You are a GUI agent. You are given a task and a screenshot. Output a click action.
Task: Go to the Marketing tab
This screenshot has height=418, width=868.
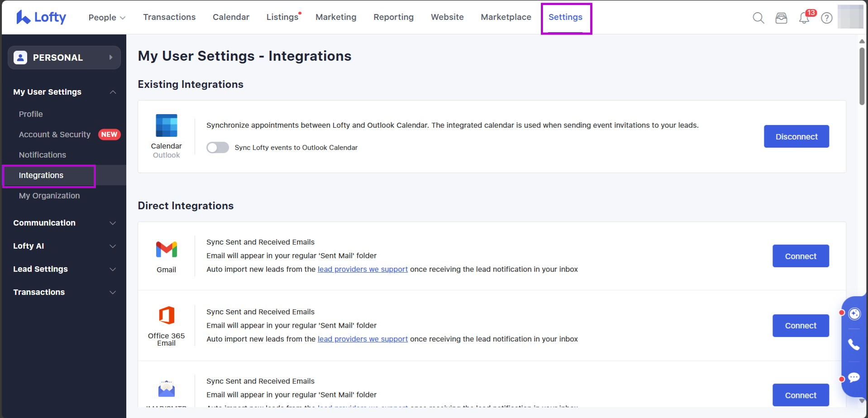tap(336, 17)
